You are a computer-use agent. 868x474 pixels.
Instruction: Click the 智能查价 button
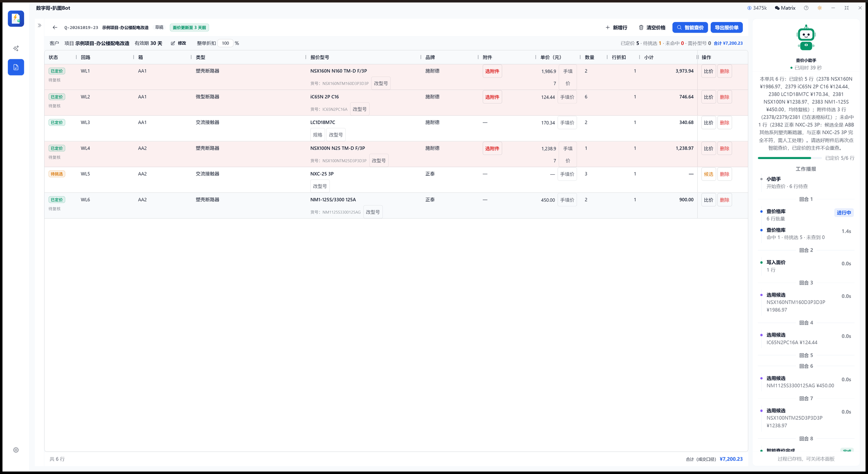click(x=690, y=27)
